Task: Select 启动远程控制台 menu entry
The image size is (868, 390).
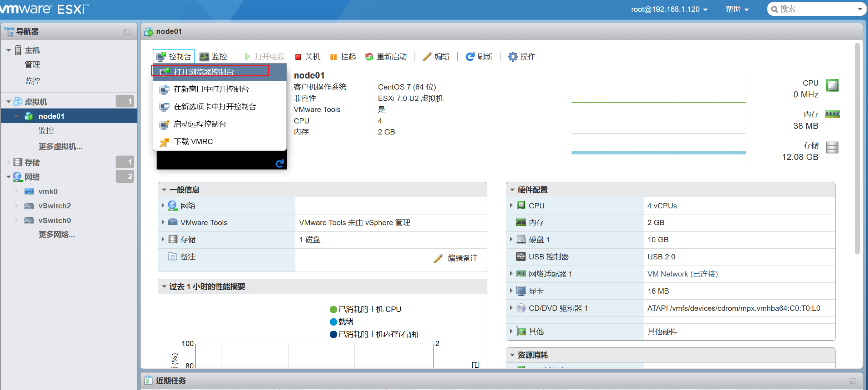Action: click(x=220, y=124)
